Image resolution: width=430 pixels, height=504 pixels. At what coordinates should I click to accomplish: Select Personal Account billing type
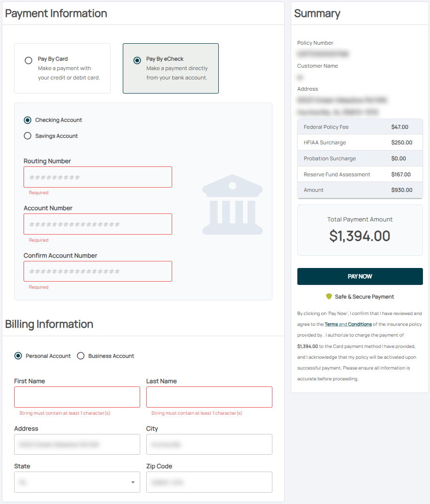[18, 356]
